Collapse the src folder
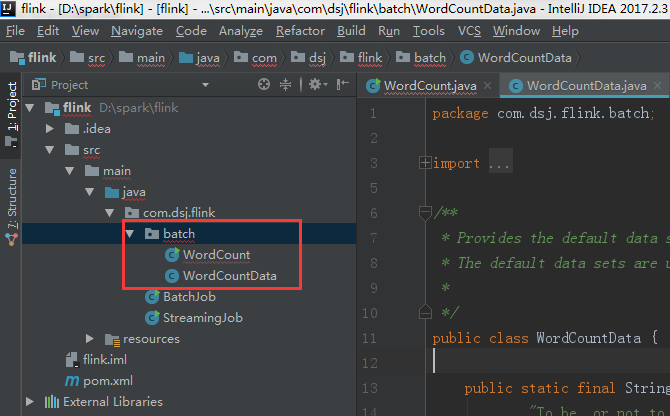The image size is (670, 416). pos(50,150)
